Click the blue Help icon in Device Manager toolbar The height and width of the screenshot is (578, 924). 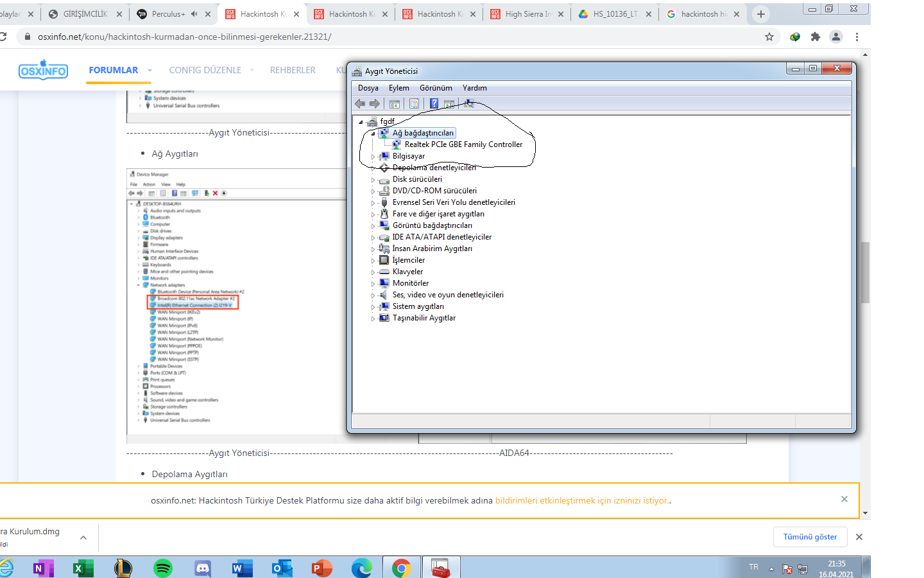(434, 103)
